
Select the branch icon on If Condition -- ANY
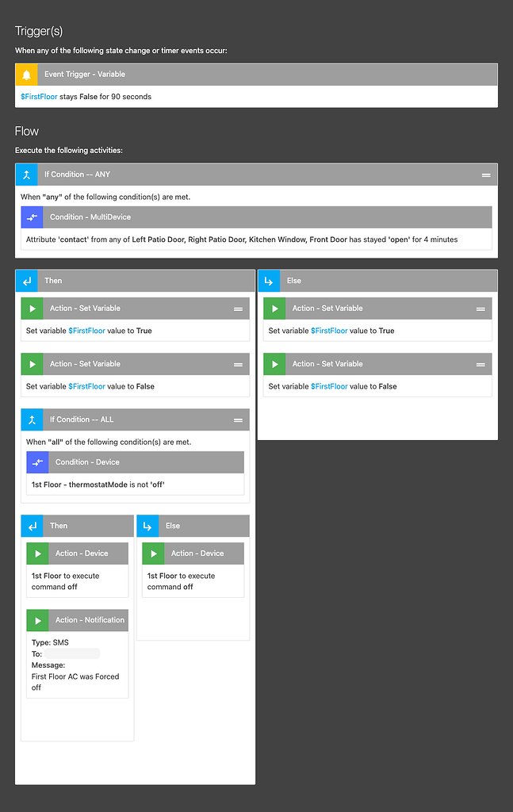point(26,174)
